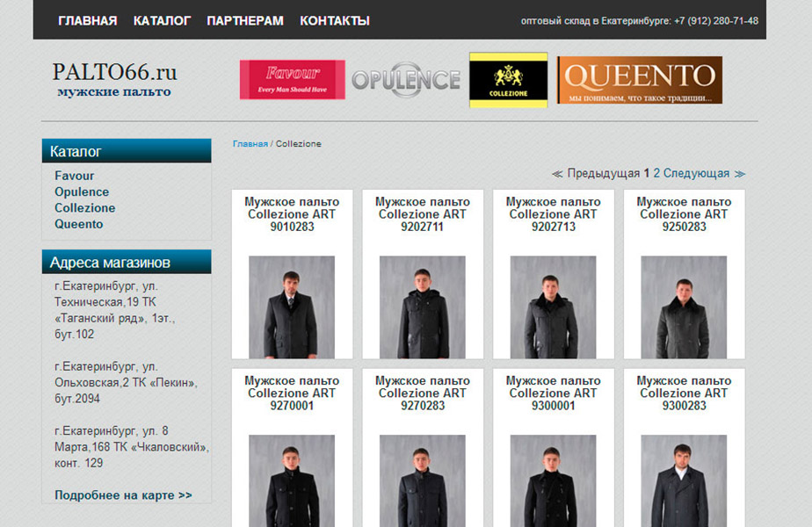Open product title Collezione ART 9202713
Image resolution: width=812 pixels, height=527 pixels.
pyautogui.click(x=553, y=213)
